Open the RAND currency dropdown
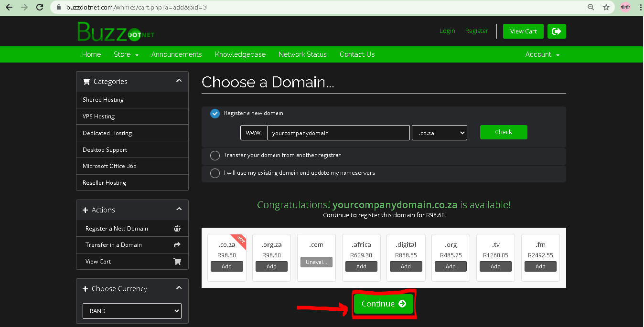This screenshot has height=327, width=644. pyautogui.click(x=132, y=311)
